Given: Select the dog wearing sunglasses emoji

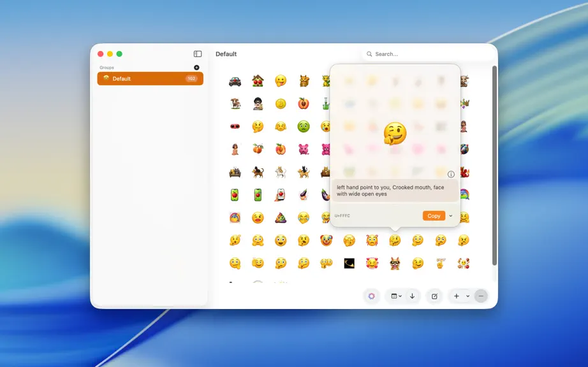Looking at the screenshot, I should coord(395,263).
